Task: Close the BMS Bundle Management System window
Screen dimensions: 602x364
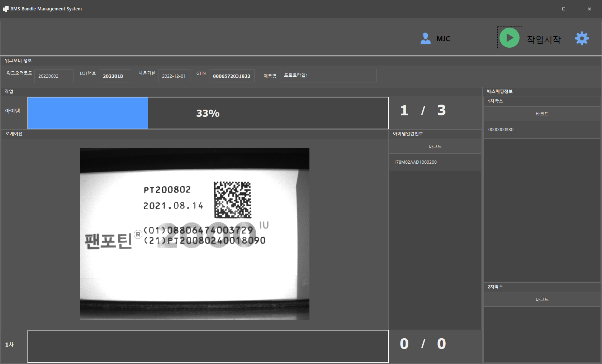Action: [x=589, y=9]
